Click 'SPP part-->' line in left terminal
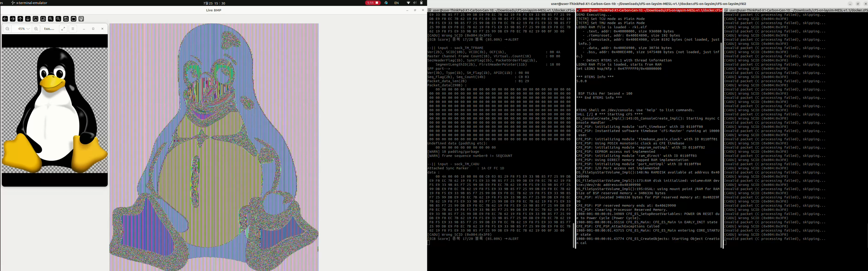 pos(439,69)
